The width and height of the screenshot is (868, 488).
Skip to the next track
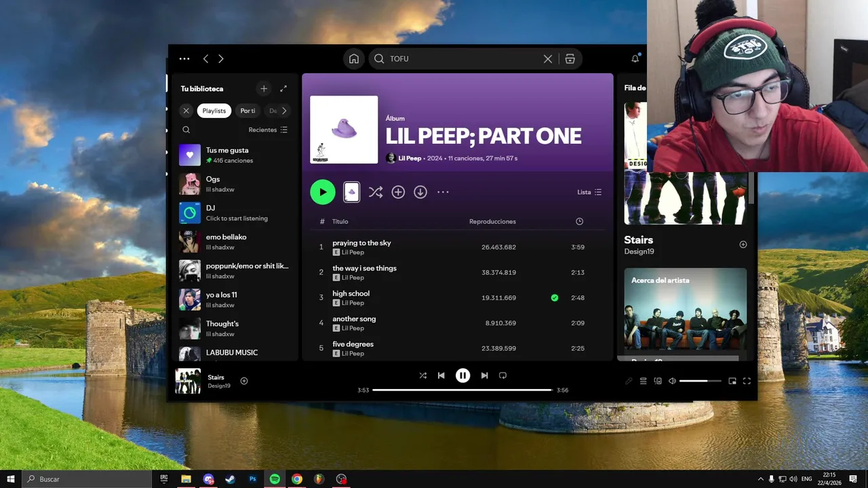484,375
